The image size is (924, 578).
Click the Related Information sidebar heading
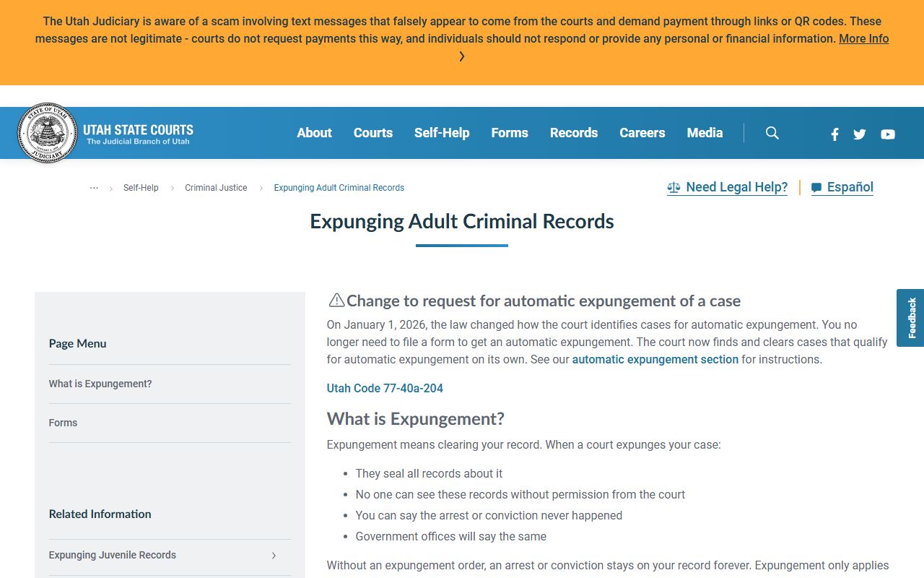click(x=100, y=514)
